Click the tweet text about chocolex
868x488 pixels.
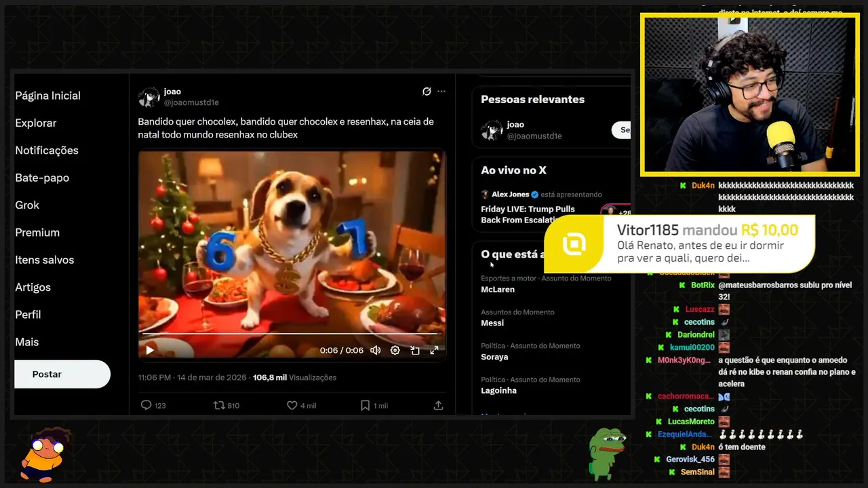pyautogui.click(x=285, y=128)
